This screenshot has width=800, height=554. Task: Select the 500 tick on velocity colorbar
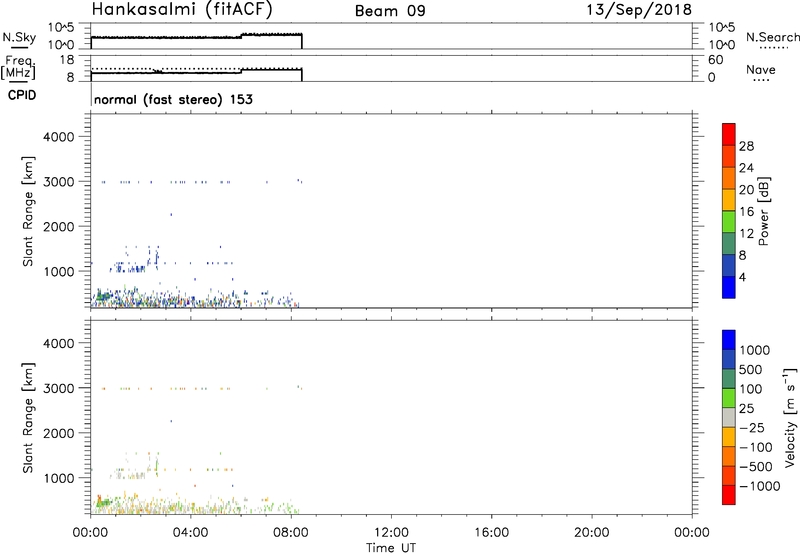(x=751, y=370)
